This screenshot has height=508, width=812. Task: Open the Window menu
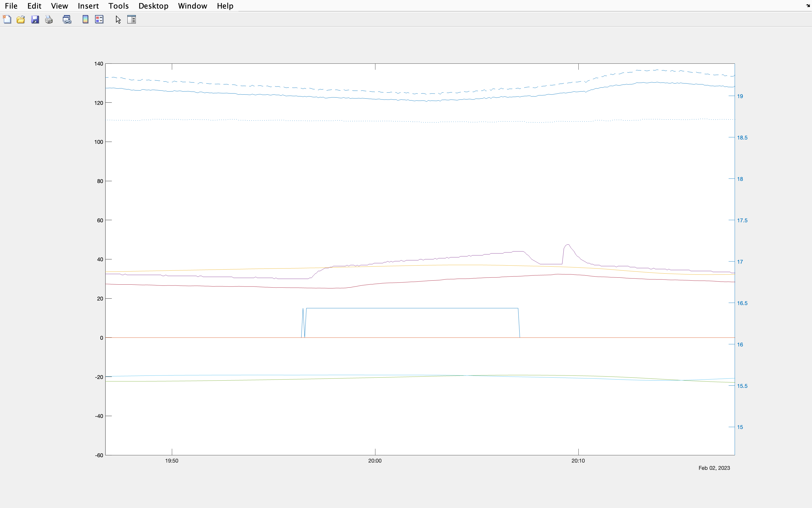(192, 6)
